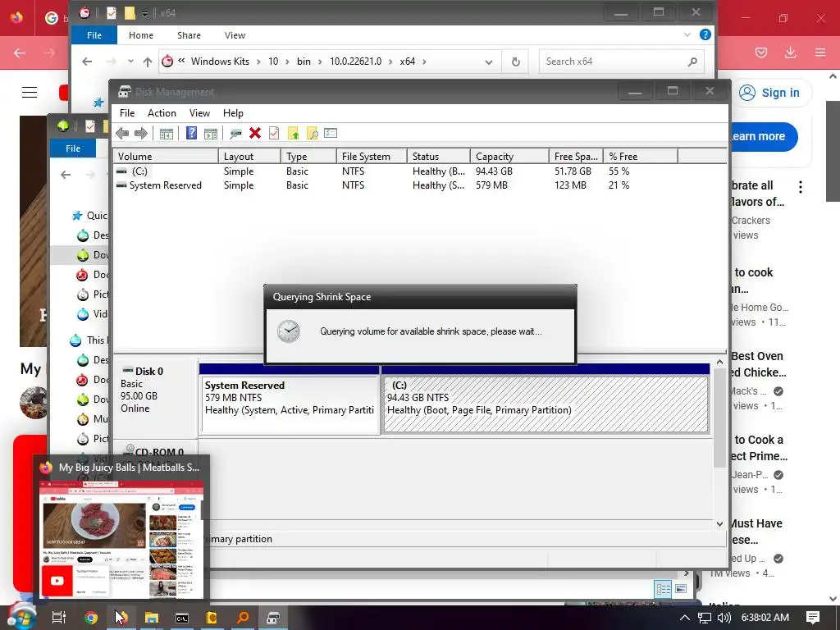840x630 pixels.
Task: Open the recent locations dropdown arrow in Explorer
Action: point(130,62)
